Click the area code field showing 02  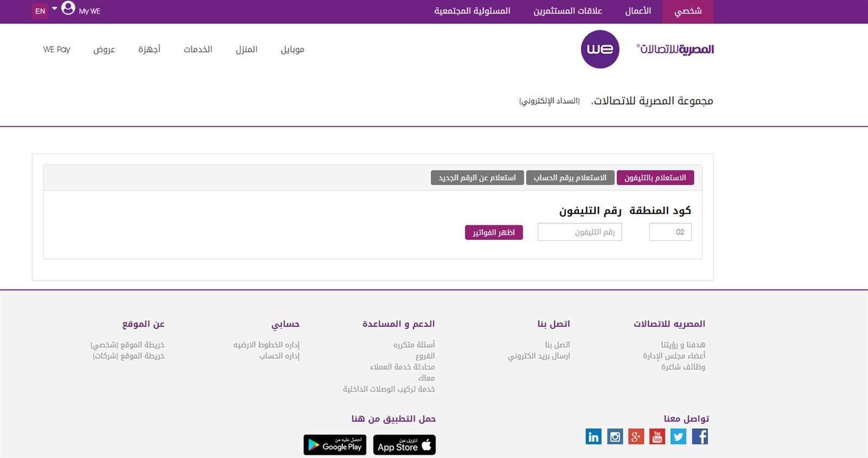click(x=670, y=232)
